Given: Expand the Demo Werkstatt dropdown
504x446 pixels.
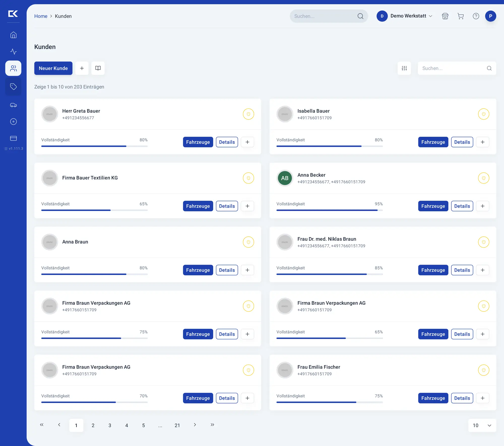Looking at the screenshot, I should pyautogui.click(x=405, y=16).
